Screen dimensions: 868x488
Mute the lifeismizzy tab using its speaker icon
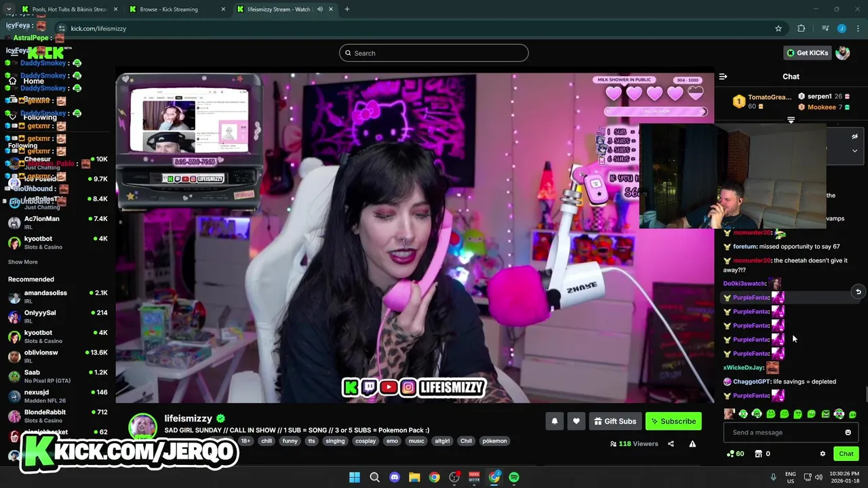pos(319,9)
